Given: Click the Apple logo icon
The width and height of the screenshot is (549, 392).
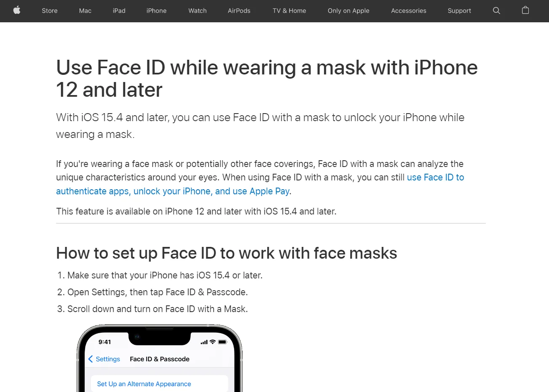Looking at the screenshot, I should tap(17, 10).
